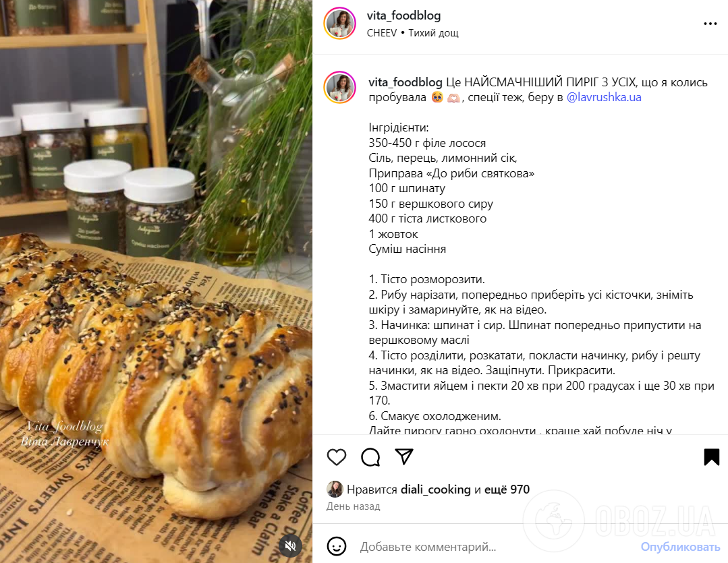The height and width of the screenshot is (563, 728).
Task: Open vita_foodblog profile from header username
Action: tap(403, 16)
